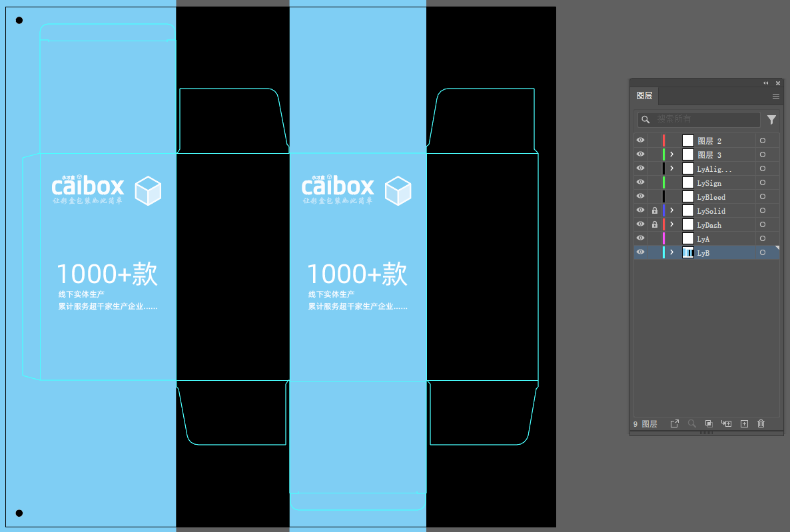Expand the LyDash layer
Viewport: 790px width, 532px height.
[671, 224]
